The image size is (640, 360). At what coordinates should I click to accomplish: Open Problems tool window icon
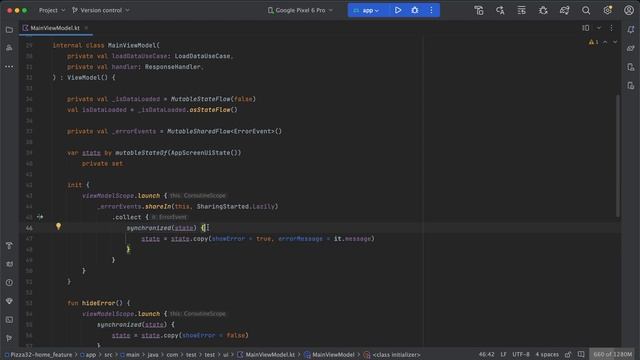point(9,282)
